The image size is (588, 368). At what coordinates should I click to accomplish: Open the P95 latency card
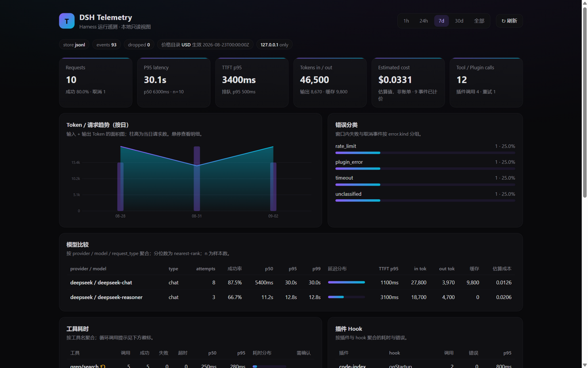174,83
